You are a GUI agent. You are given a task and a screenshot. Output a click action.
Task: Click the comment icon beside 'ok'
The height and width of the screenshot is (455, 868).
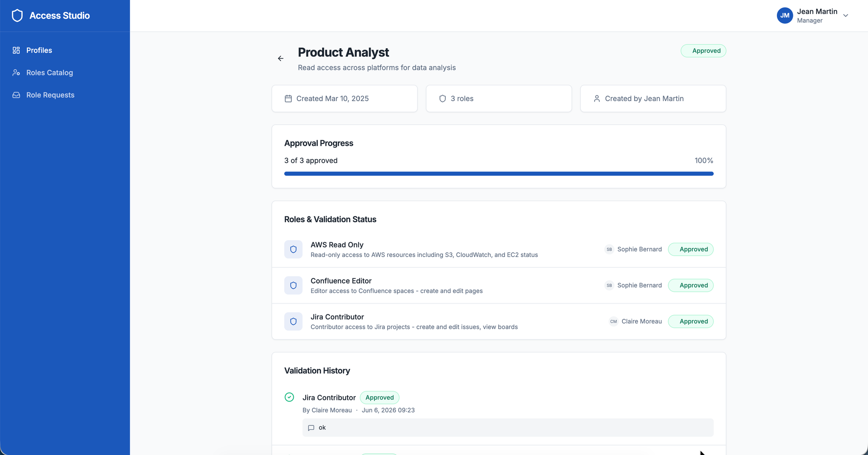311,428
